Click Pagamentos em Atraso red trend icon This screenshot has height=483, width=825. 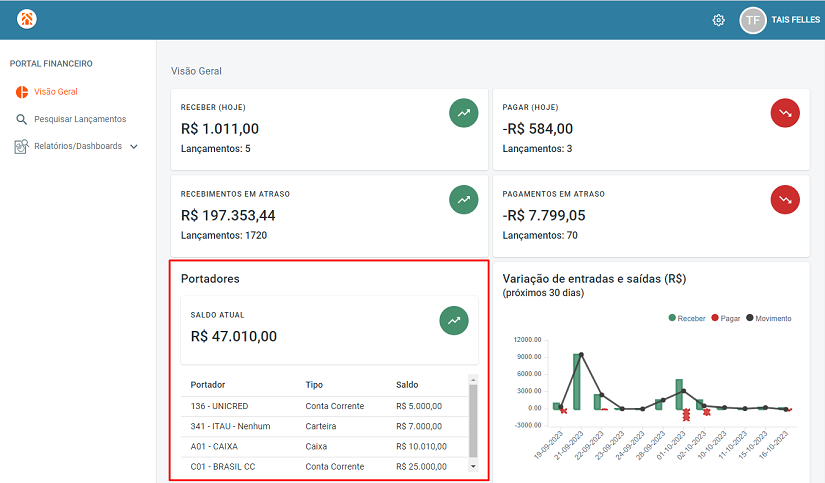[785, 200]
